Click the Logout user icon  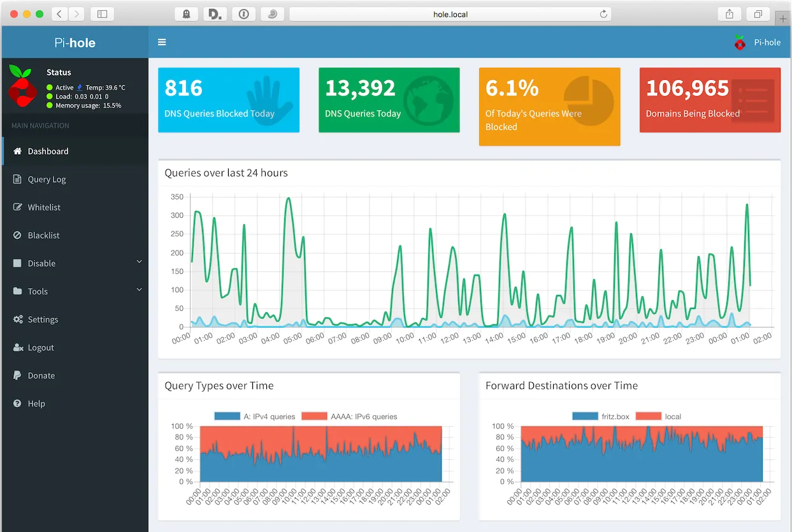pyautogui.click(x=18, y=347)
